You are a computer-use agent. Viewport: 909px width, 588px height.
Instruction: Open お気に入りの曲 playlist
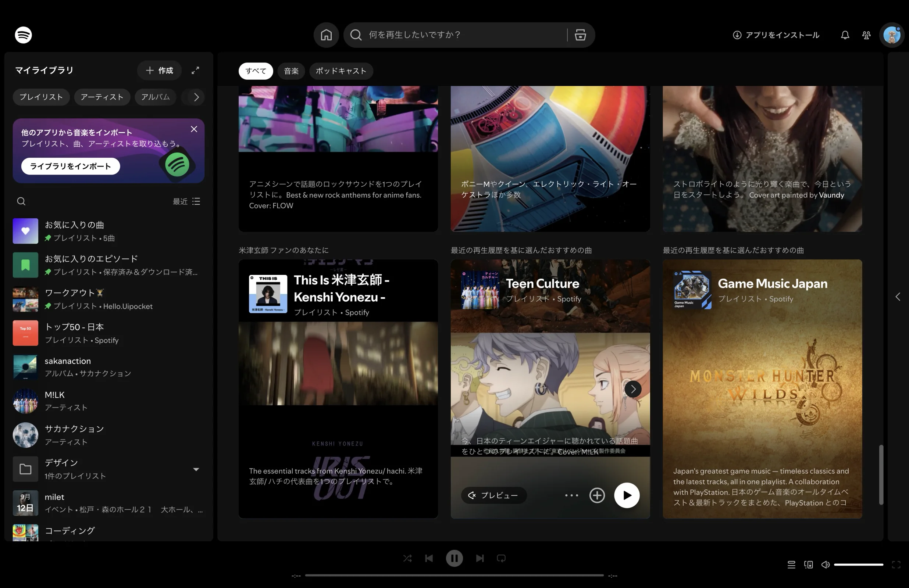coord(108,231)
